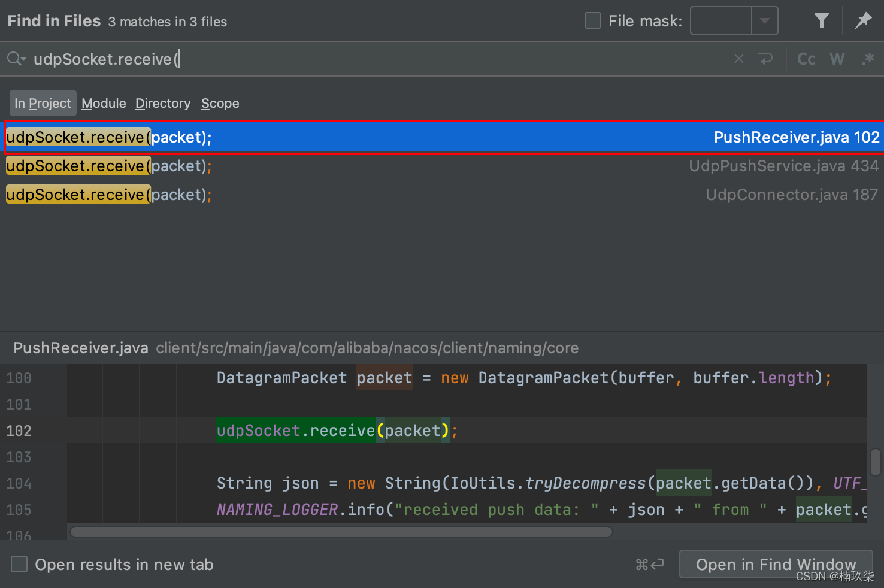Screen dimensions: 884x588
Task: Switch to the Module scope tab
Action: point(104,104)
